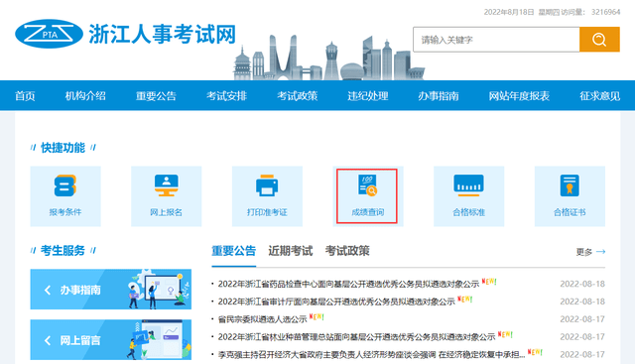Open the 省民宗委拟遴选人选公示 announcement
635x364 pixels.
coord(262,319)
